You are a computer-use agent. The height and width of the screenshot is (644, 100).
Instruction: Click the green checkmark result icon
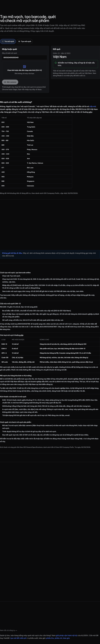(56, 63)
